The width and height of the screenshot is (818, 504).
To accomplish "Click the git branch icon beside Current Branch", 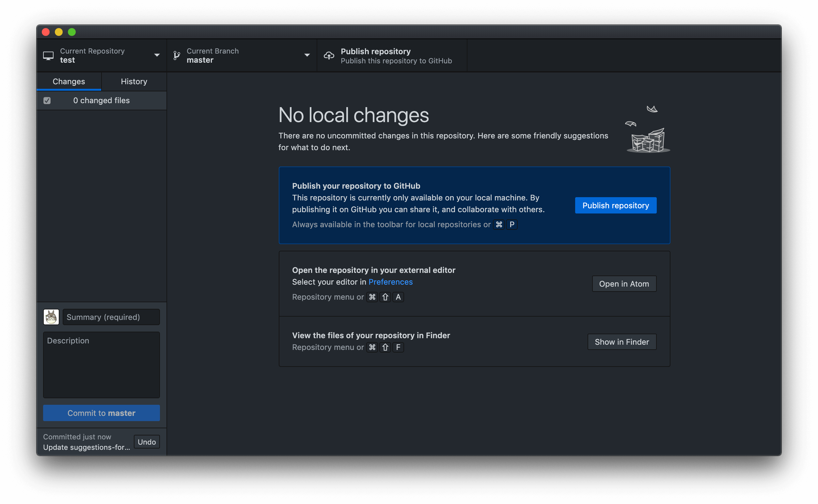I will pyautogui.click(x=177, y=56).
